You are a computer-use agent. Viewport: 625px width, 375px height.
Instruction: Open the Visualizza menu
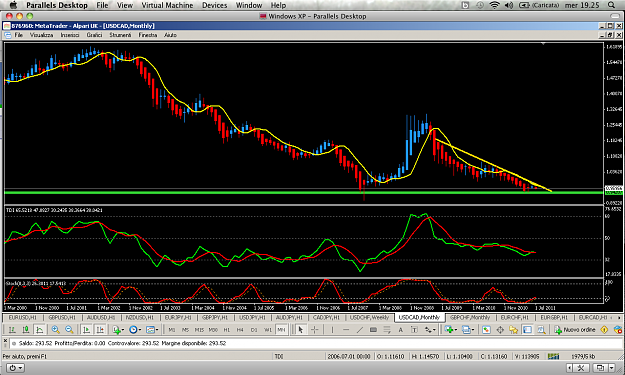pos(41,35)
